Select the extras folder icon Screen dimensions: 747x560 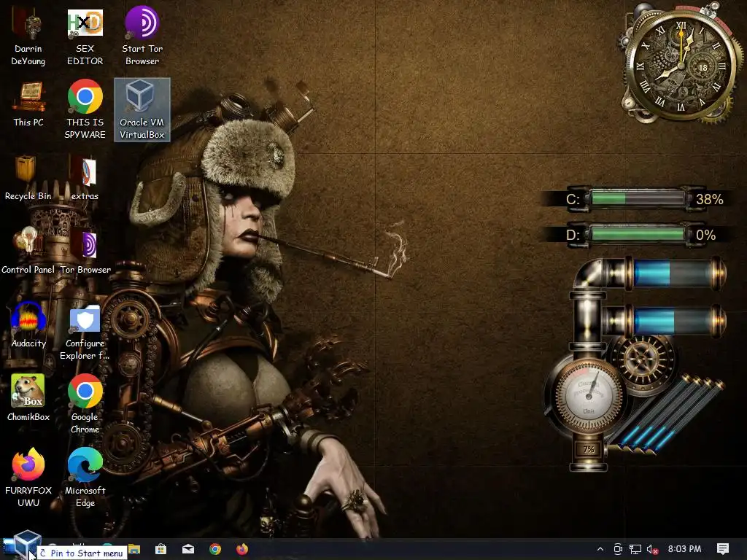pos(85,178)
